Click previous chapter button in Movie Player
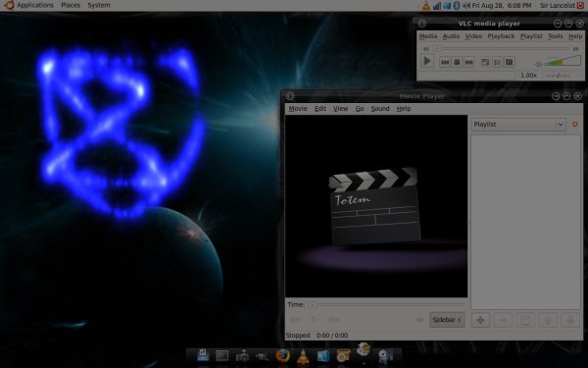 [x=296, y=320]
